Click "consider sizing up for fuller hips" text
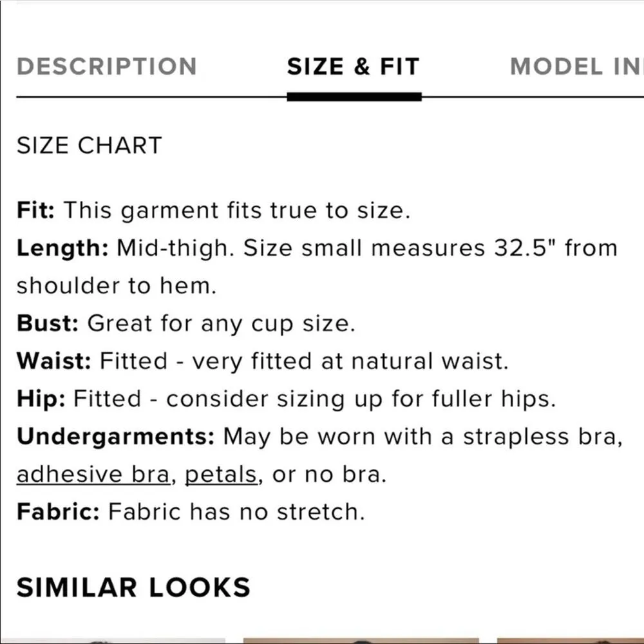This screenshot has height=644, width=644. click(360, 399)
